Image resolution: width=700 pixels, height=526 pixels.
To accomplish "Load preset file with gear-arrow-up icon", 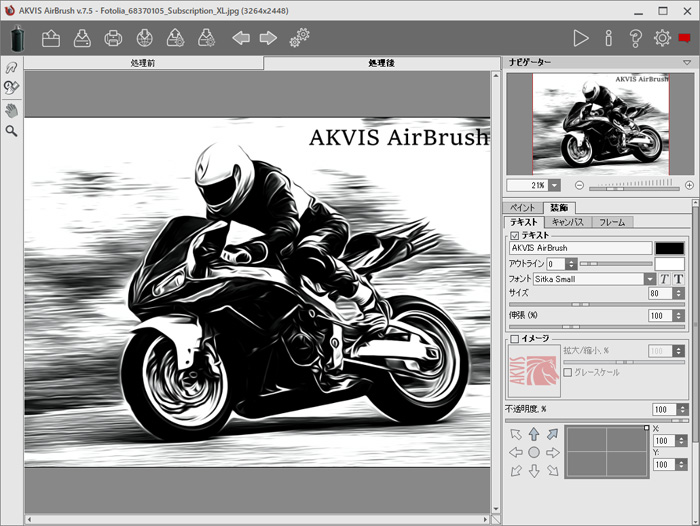I will point(175,38).
